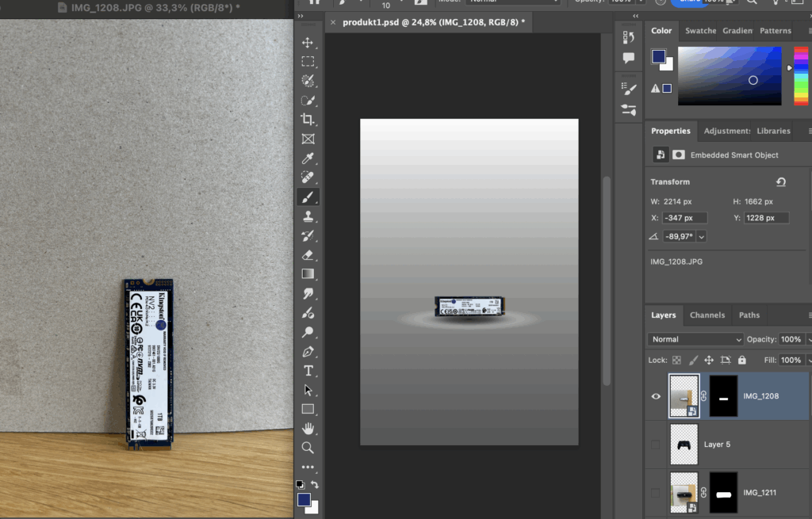This screenshot has width=812, height=519.
Task: Select the Crop tool
Action: click(308, 120)
